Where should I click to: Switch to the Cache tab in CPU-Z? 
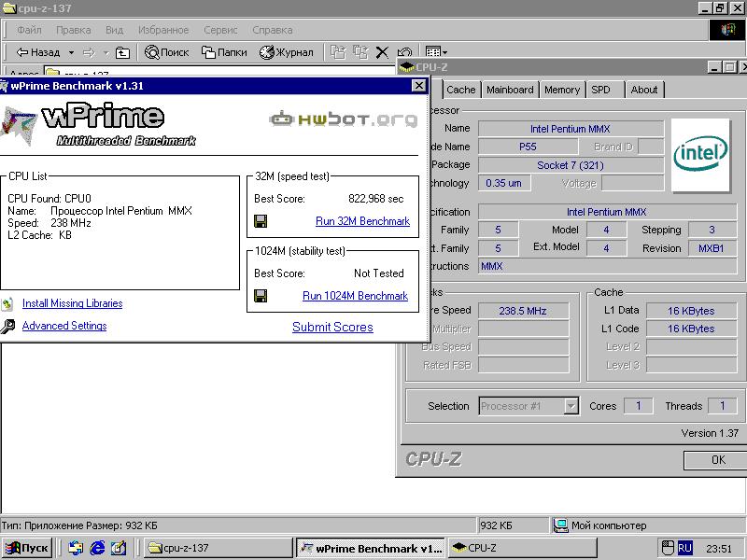pyautogui.click(x=461, y=90)
